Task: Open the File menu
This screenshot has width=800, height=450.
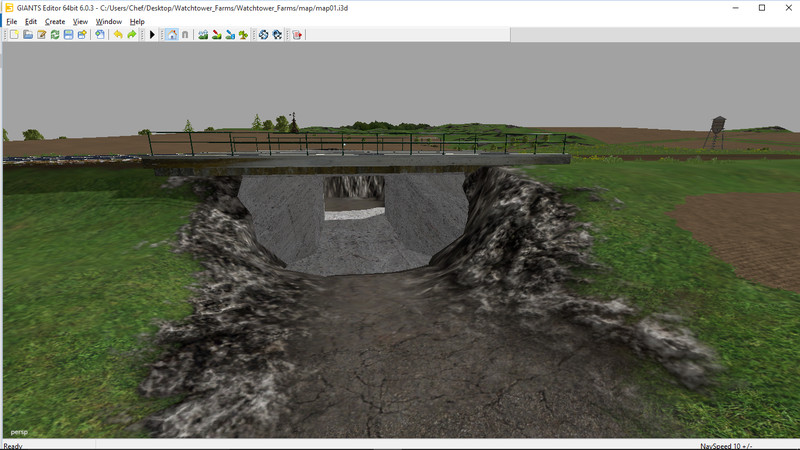Action: [12, 21]
